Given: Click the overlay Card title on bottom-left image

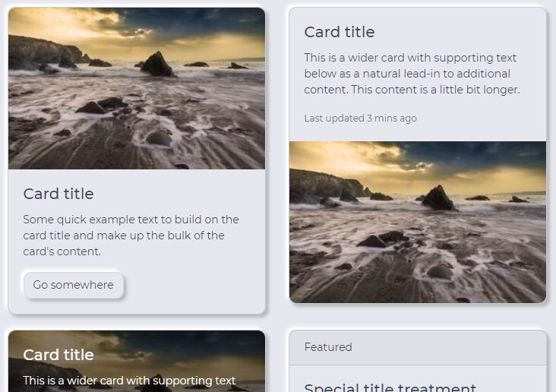Looking at the screenshot, I should [58, 355].
